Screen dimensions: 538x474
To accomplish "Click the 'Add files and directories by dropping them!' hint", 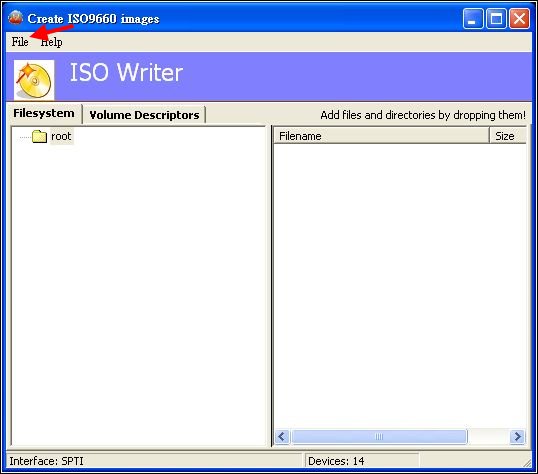I will coord(423,115).
